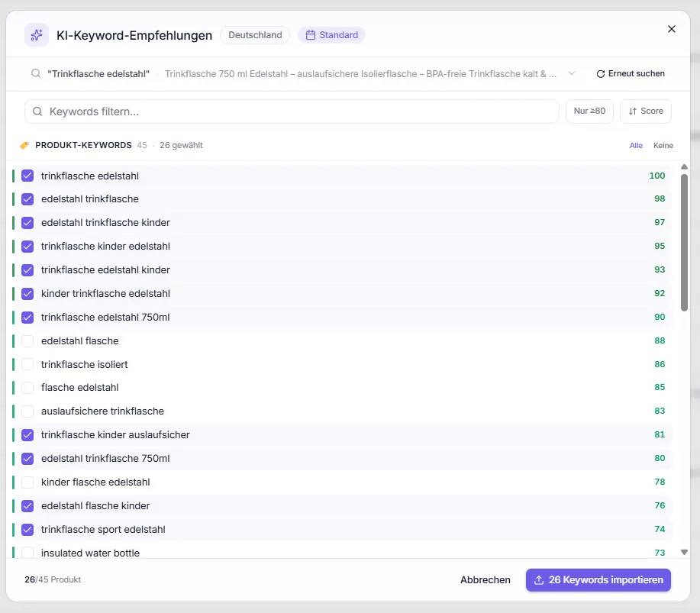Click the "trinkflasche isoliert" keyword text
Screen dimensions: 700x613
click(85, 364)
